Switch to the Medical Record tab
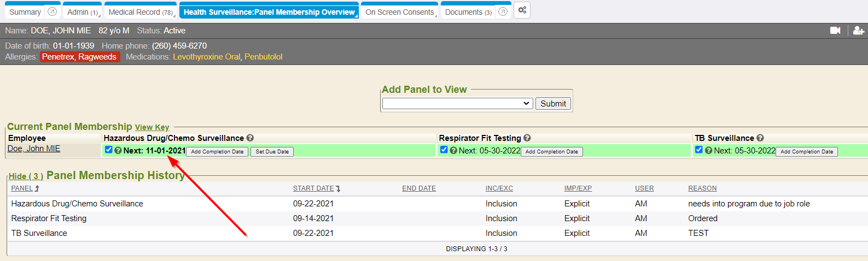The width and height of the screenshot is (868, 261). [x=140, y=12]
